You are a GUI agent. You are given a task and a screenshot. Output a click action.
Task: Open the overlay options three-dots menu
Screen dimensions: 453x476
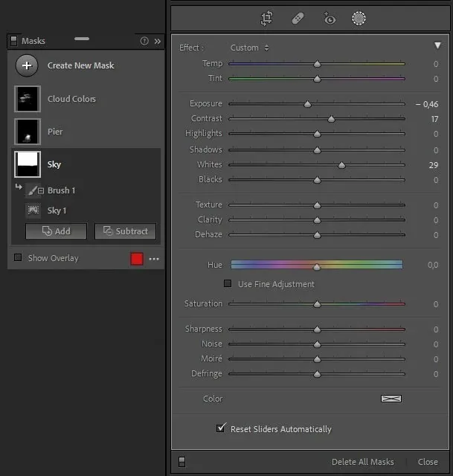[x=154, y=259]
